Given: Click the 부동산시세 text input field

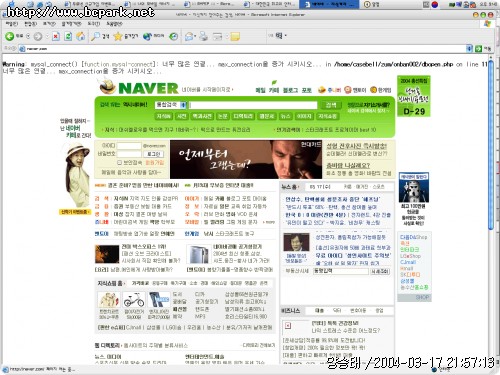Looking at the screenshot, I should click(x=340, y=271).
